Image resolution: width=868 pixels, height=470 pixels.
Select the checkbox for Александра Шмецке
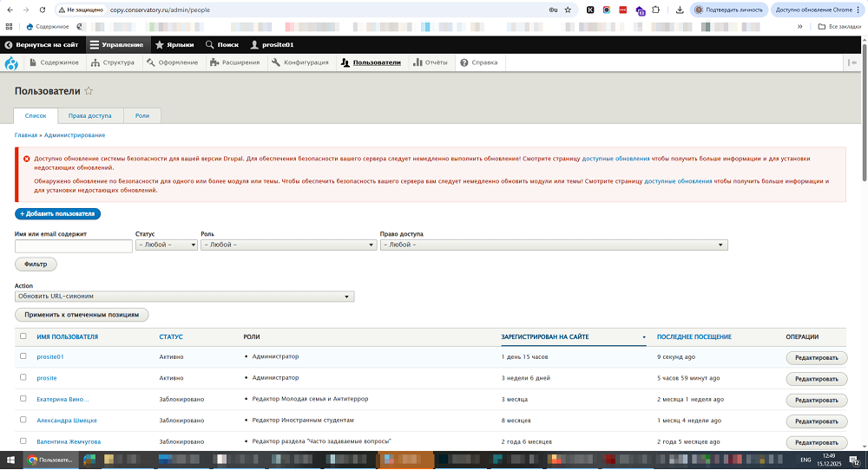(x=23, y=420)
